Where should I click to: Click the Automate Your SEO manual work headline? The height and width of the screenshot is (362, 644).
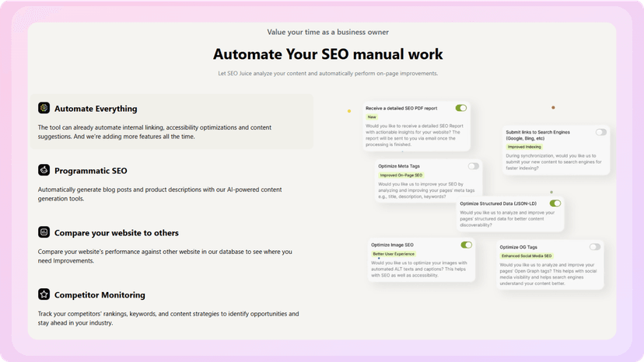point(327,54)
